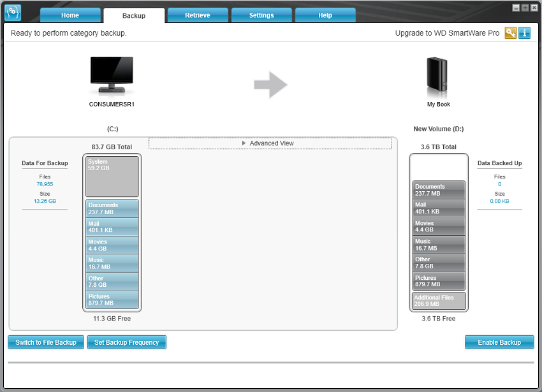Click the 83.7 GB Total label
Screen dimensions: 542x392
pyautogui.click(x=112, y=147)
